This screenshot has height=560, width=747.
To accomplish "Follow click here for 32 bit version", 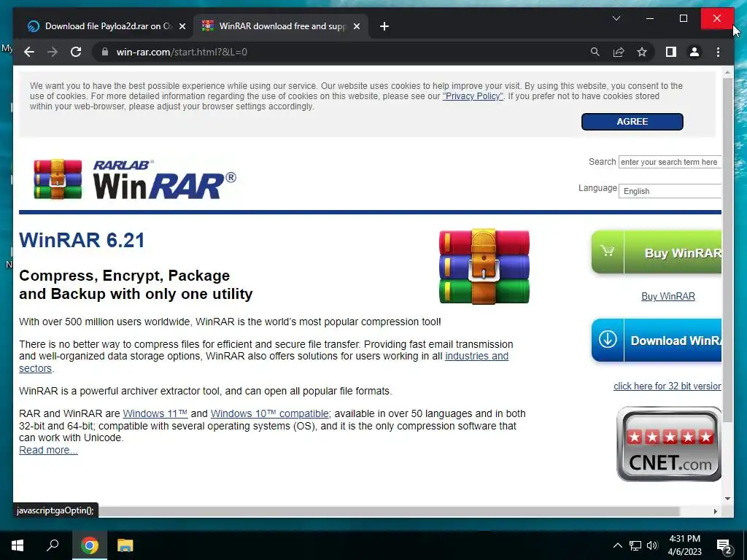I will click(x=667, y=386).
